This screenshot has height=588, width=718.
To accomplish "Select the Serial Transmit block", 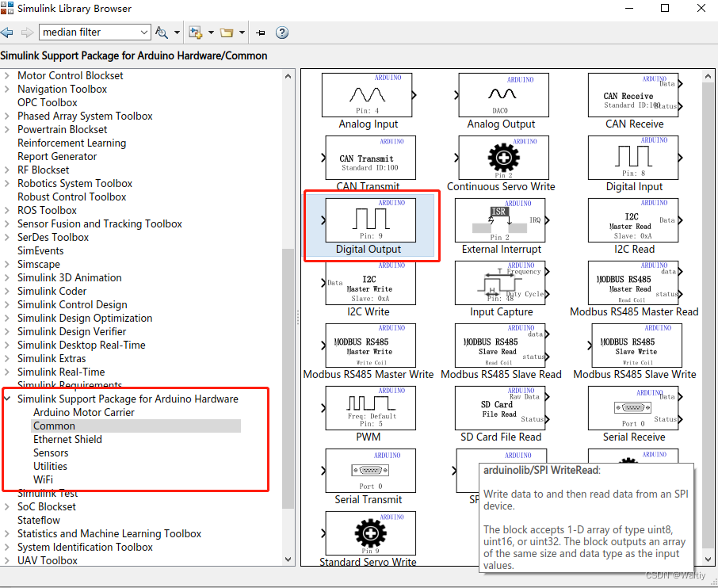I will pos(369,471).
